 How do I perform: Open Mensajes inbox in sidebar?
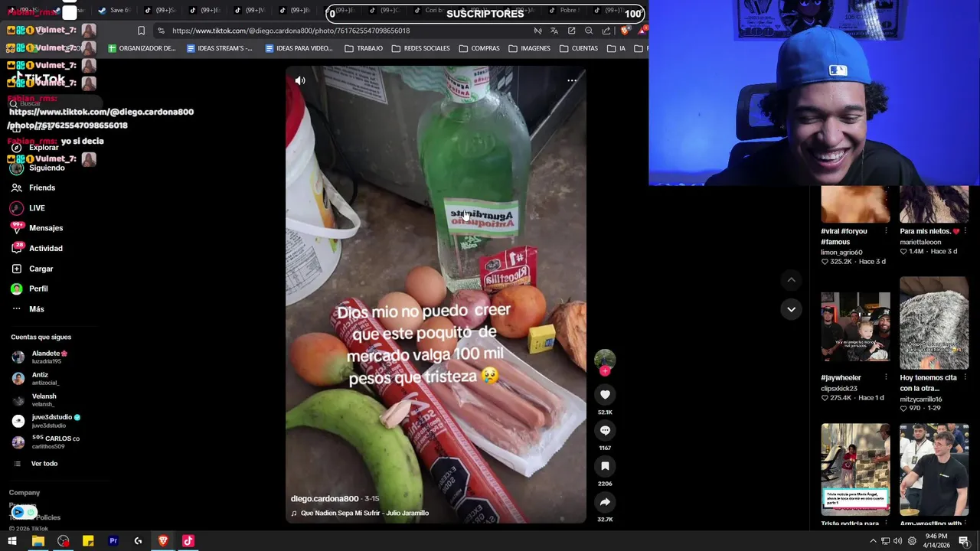(37, 228)
